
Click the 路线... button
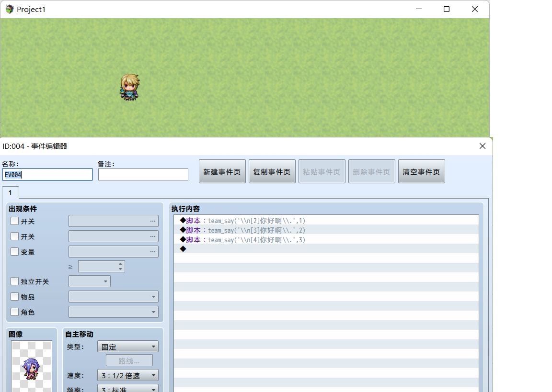(129, 361)
